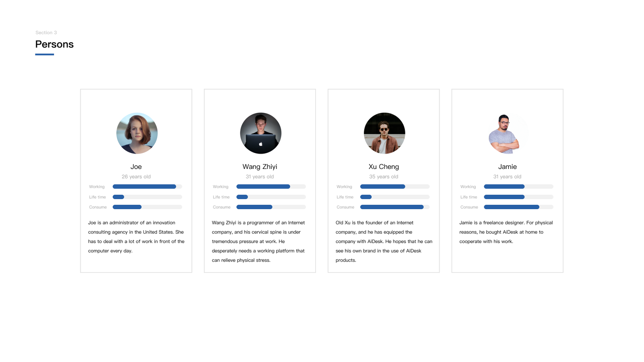Click the name Xu Cheng
This screenshot has height=362, width=644.
coord(384,167)
